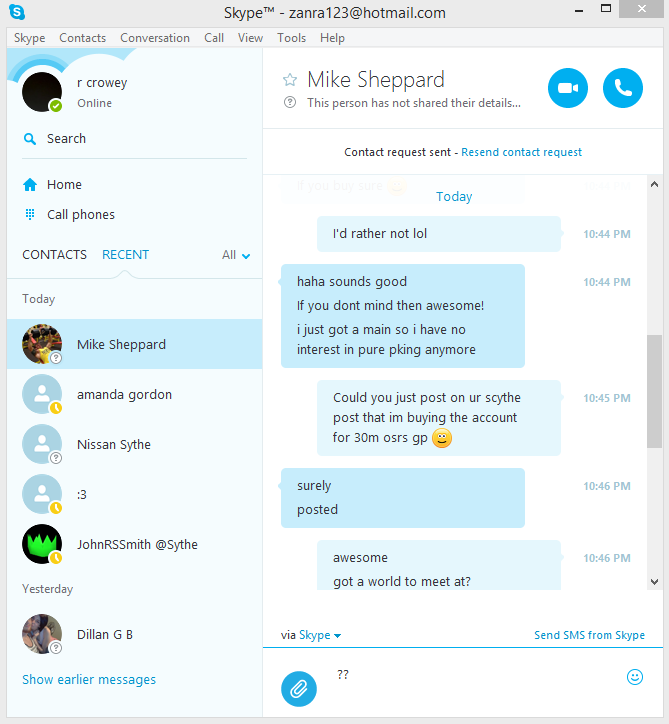Open the Conversation menu

155,38
